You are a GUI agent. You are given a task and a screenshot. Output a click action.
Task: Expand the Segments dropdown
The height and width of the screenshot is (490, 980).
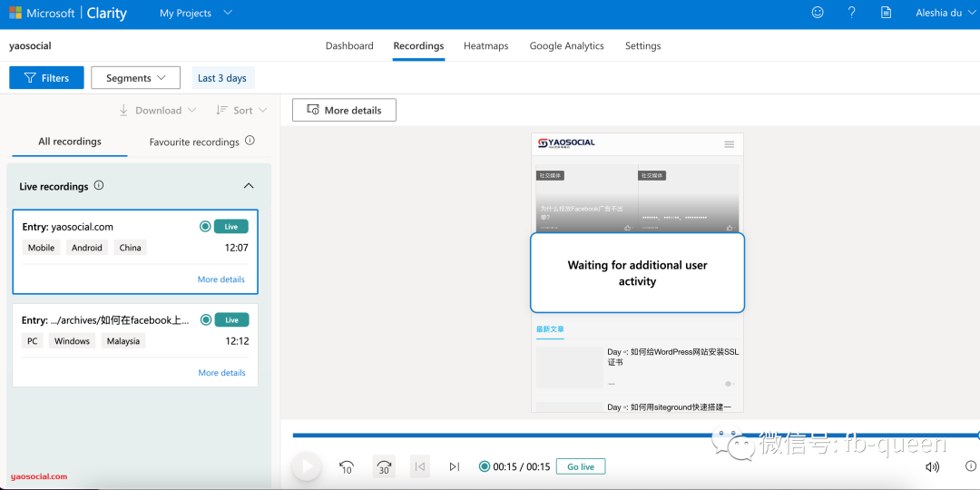coord(135,77)
